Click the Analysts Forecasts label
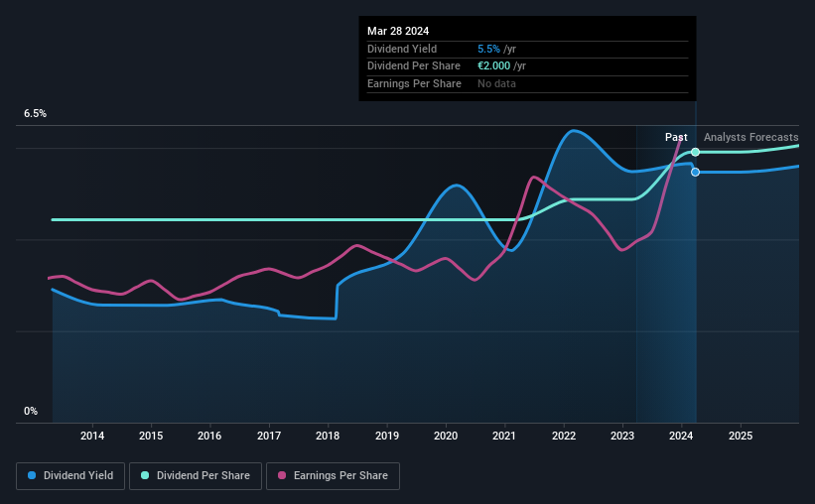 751,137
